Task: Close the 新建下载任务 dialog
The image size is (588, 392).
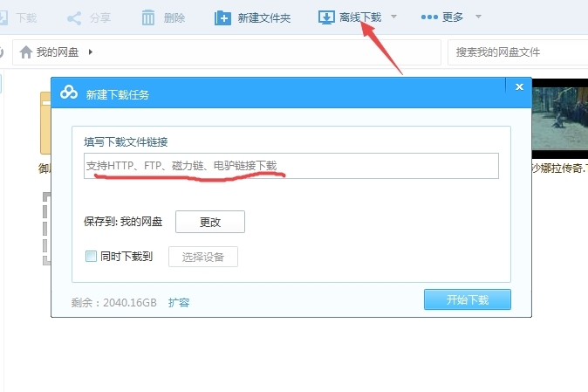Action: coord(519,87)
